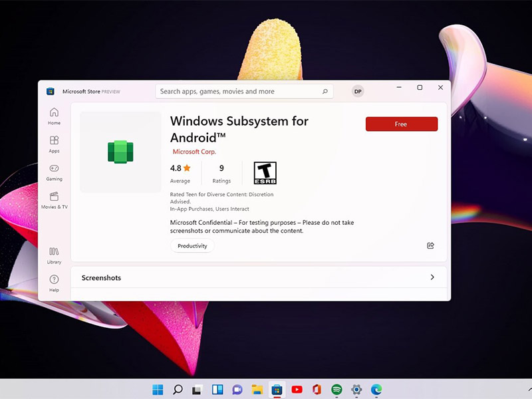Click the Free install button

[402, 124]
